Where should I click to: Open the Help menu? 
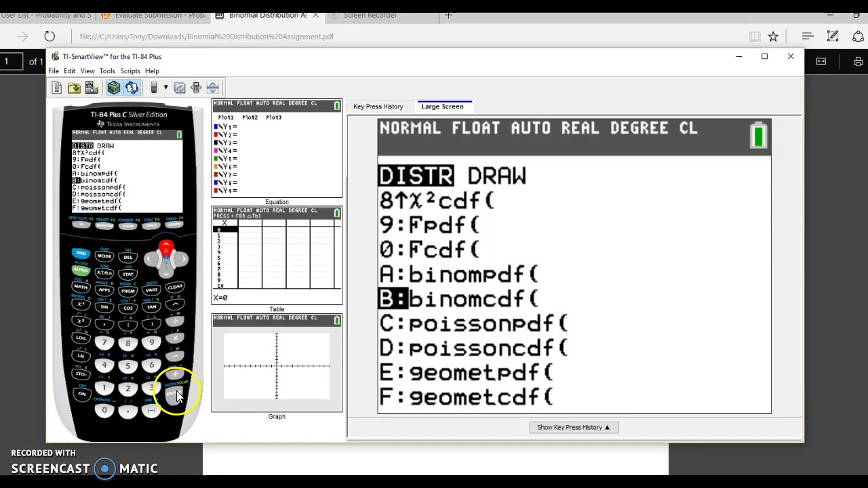152,71
